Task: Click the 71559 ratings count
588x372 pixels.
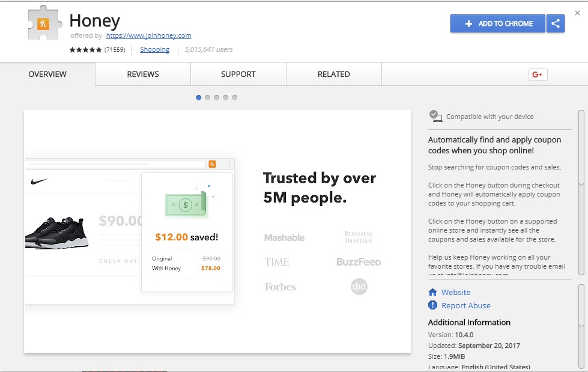Action: coord(115,49)
